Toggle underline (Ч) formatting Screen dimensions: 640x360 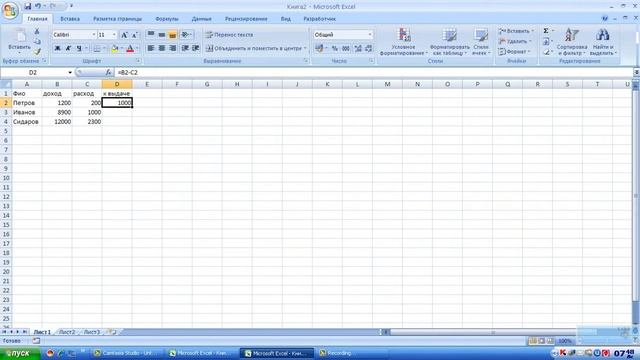[79, 49]
